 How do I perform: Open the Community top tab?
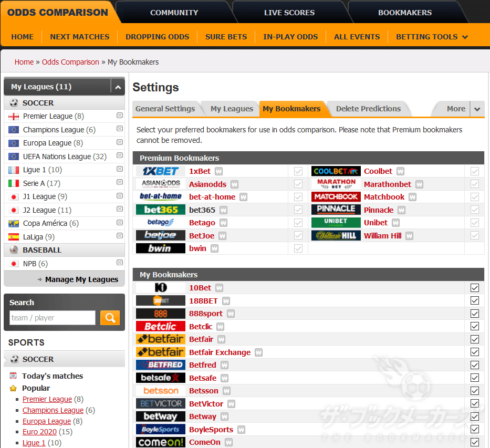coord(174,13)
